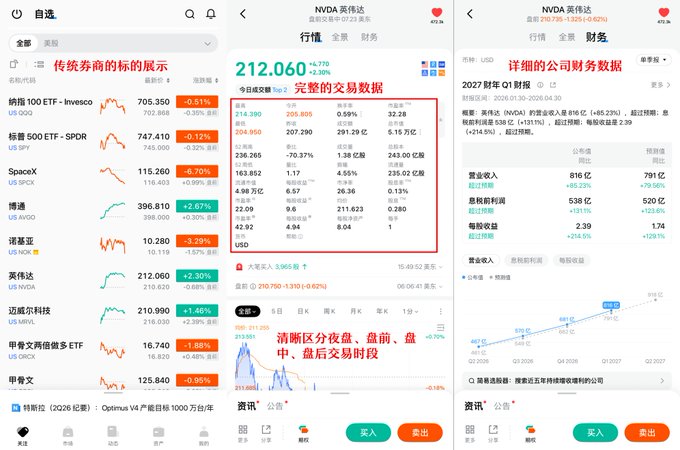This screenshot has height=450, width=680.
Task: Open notifications bell in the watchlist screen
Action: [x=211, y=14]
